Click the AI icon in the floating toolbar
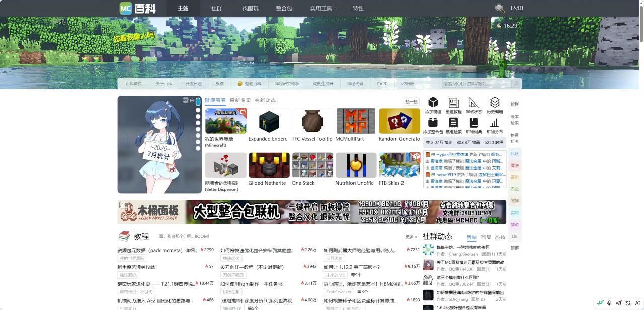This screenshot has height=310, width=644. pyautogui.click(x=638, y=303)
